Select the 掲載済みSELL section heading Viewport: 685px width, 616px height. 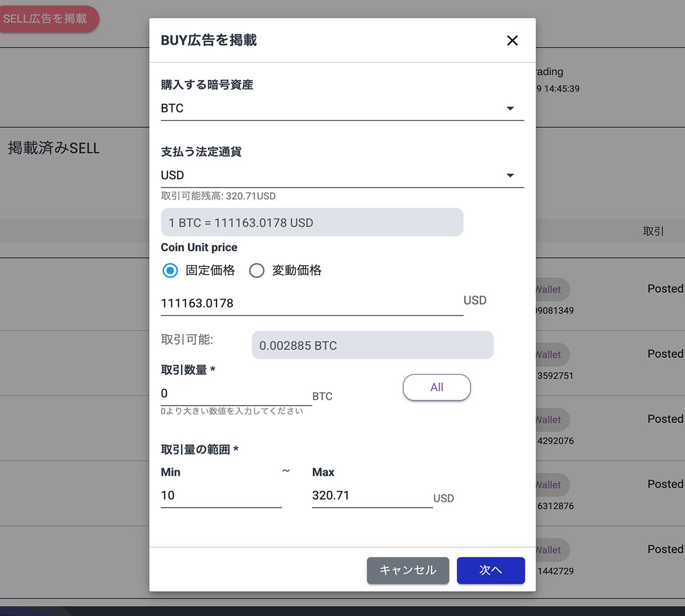54,148
